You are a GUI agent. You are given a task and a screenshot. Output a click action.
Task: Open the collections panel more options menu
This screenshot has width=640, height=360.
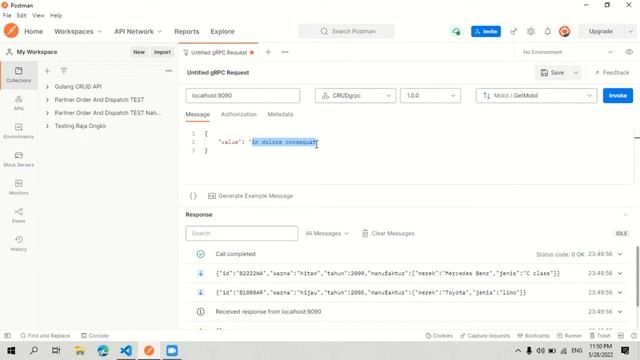169,71
